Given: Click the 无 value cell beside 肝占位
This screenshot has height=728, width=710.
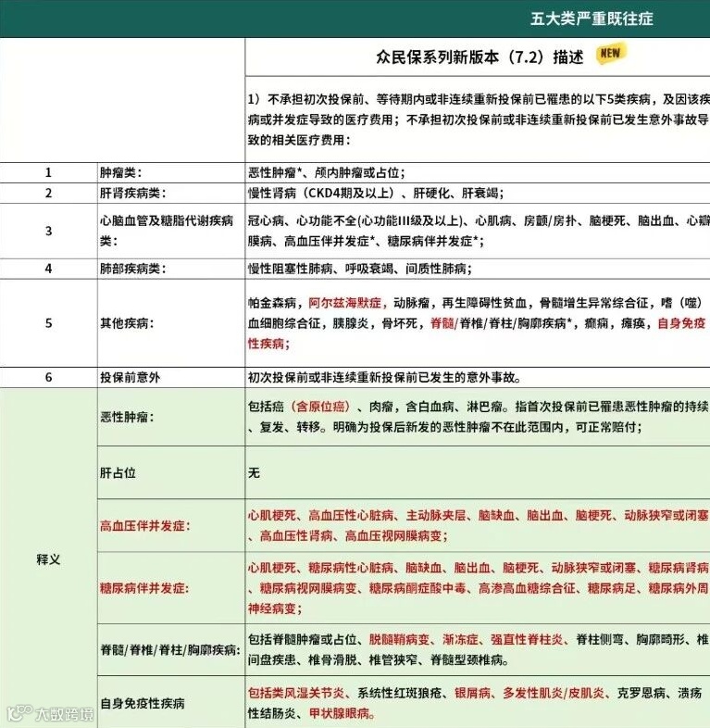Looking at the screenshot, I should [478, 472].
